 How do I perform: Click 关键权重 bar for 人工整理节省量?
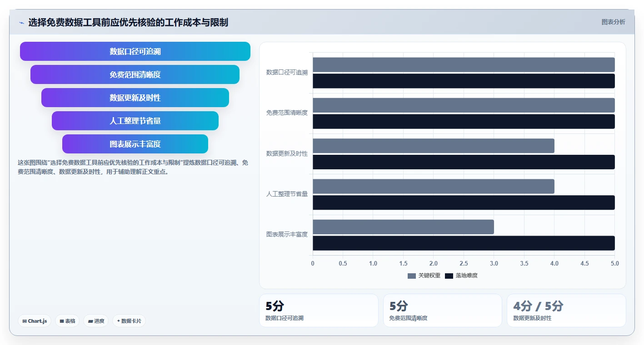[x=434, y=186]
